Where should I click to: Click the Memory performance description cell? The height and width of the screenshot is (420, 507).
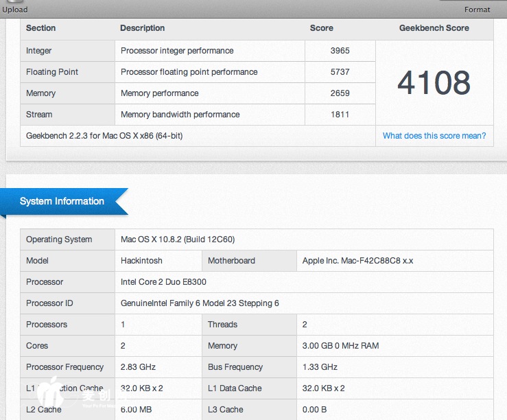click(x=159, y=93)
